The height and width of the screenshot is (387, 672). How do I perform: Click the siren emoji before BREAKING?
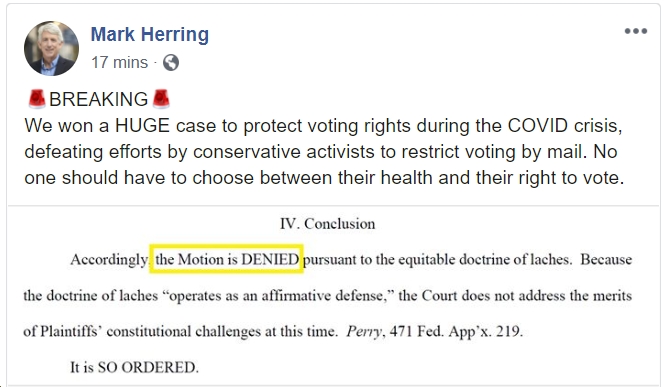tap(37, 99)
